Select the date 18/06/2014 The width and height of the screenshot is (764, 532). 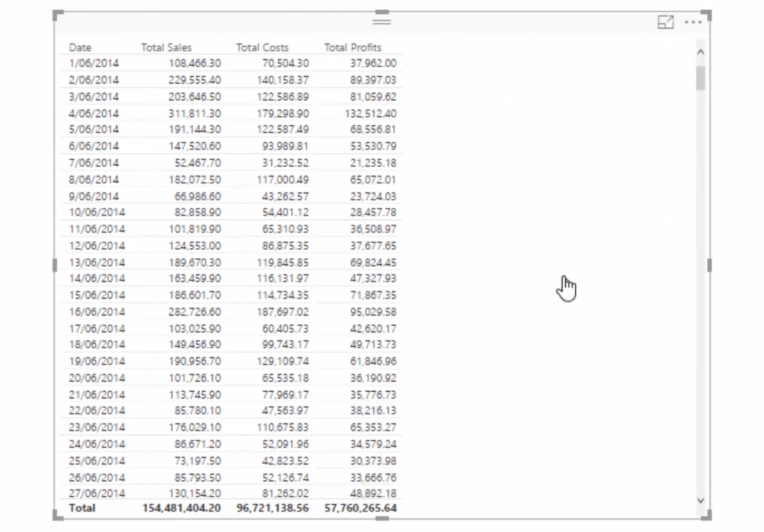97,344
